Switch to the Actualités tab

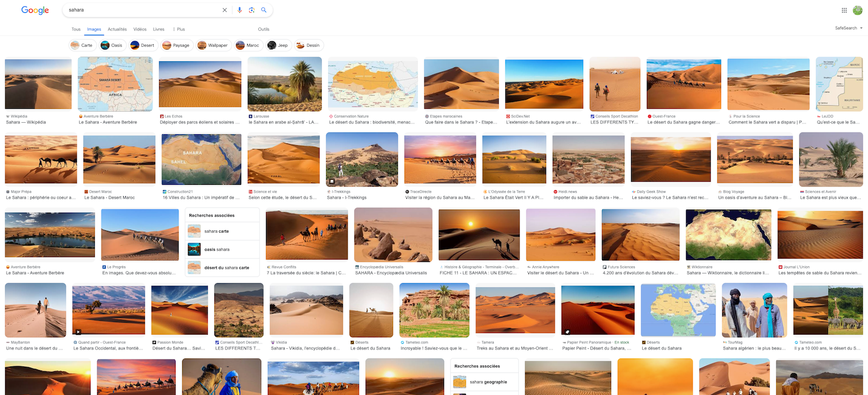pos(117,29)
